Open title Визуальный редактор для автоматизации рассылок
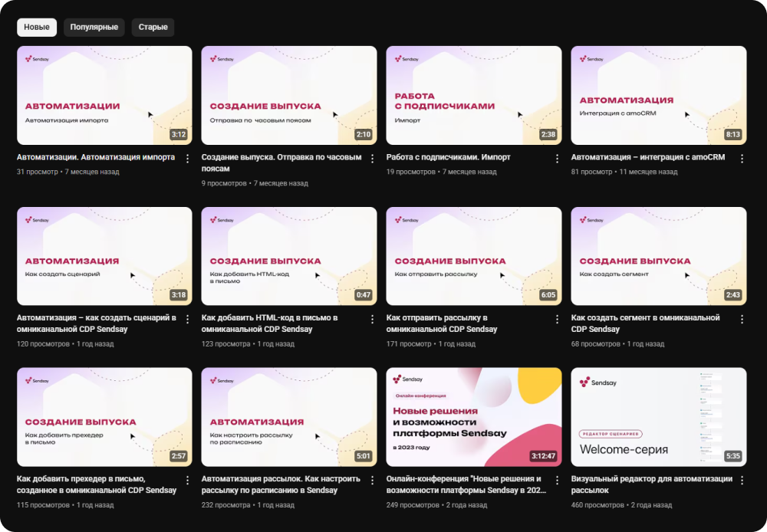 point(651,484)
